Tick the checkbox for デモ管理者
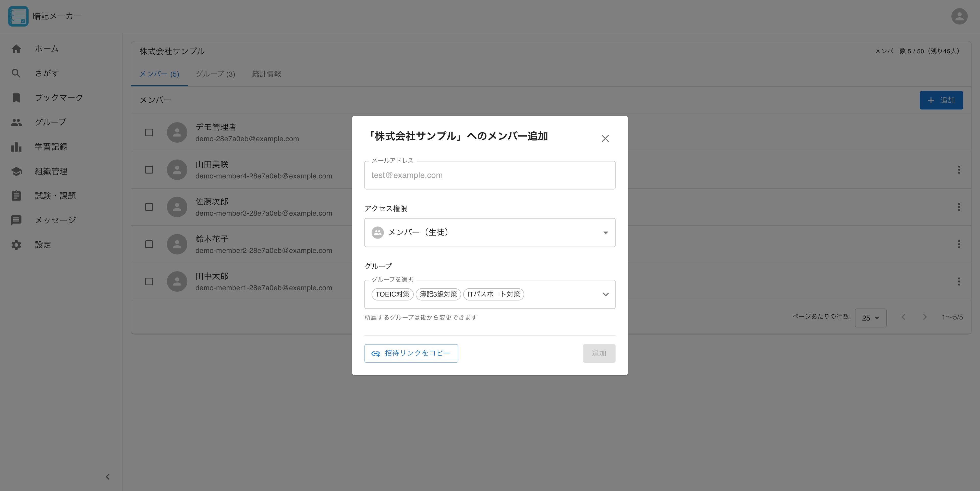Screen dimensions: 980x491 tap(149, 132)
